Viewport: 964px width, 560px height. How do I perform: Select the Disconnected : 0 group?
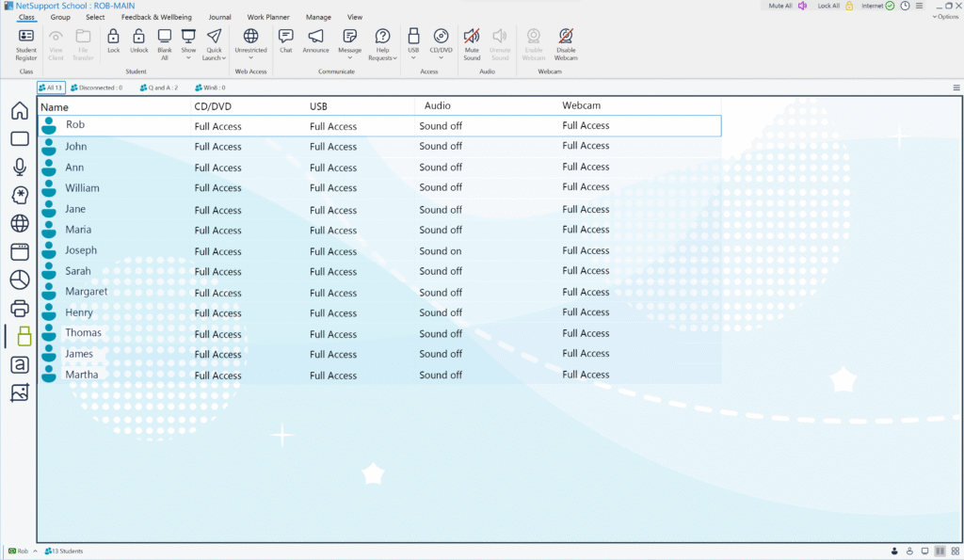click(97, 88)
